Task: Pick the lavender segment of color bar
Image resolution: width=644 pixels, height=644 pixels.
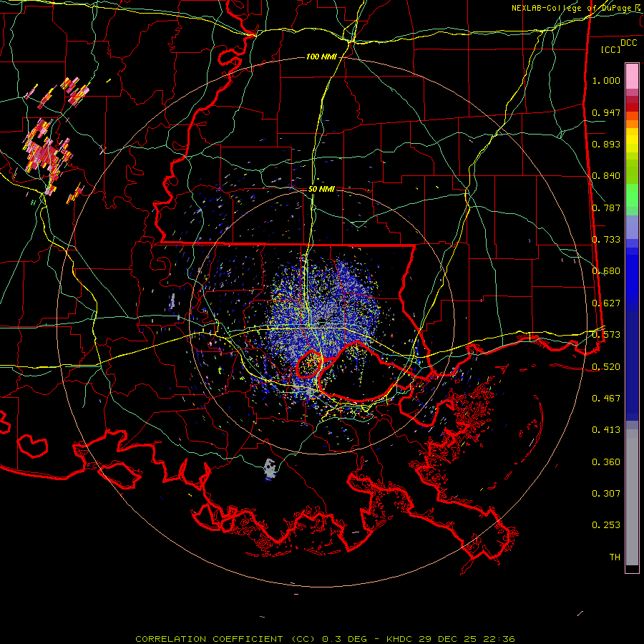Action: pyautogui.click(x=632, y=227)
